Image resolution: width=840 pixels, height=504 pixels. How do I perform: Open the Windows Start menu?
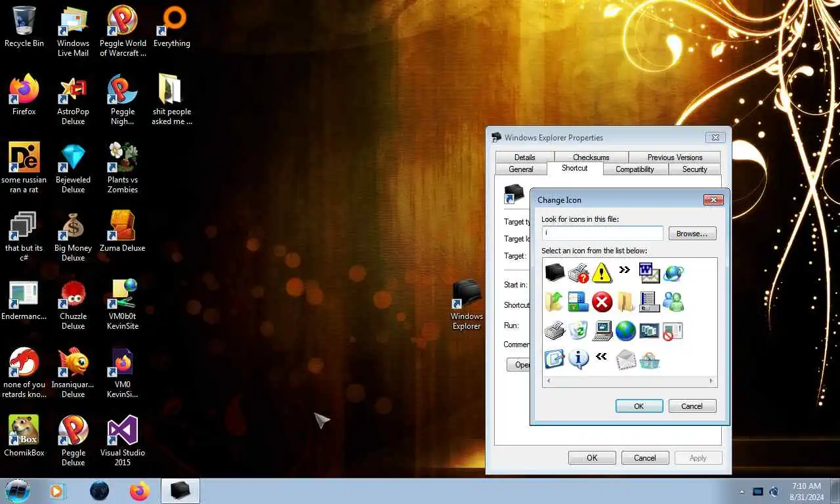click(x=18, y=491)
